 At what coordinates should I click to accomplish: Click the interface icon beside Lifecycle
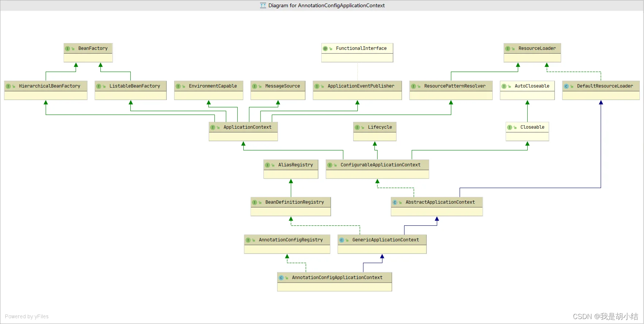point(357,128)
